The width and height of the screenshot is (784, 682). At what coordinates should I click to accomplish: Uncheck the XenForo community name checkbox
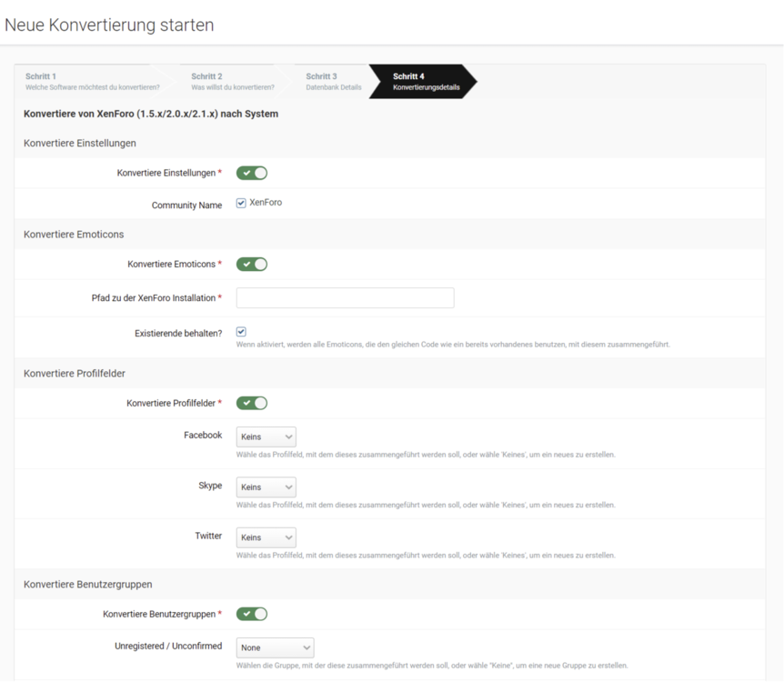[241, 204]
